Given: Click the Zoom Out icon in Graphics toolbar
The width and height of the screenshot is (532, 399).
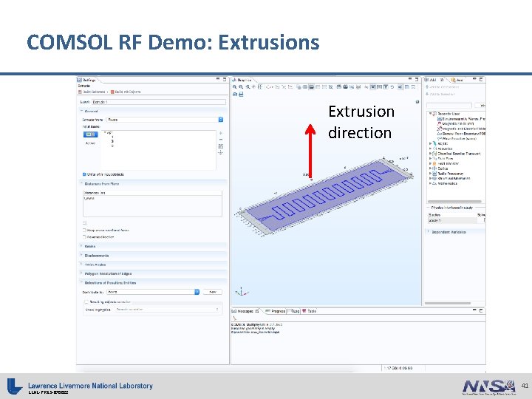Looking at the screenshot, I should point(241,87).
